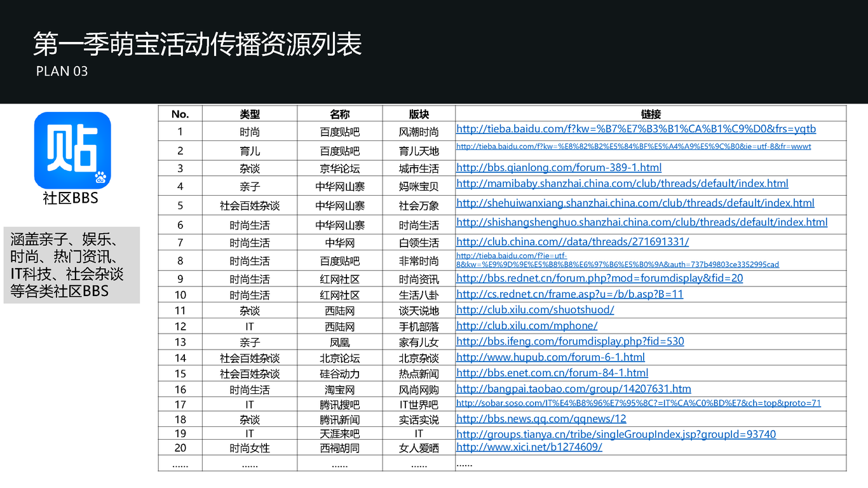Select the slide title 第一季萌宝活动传播资源列表
Screen dimensions: 868x488
[198, 44]
